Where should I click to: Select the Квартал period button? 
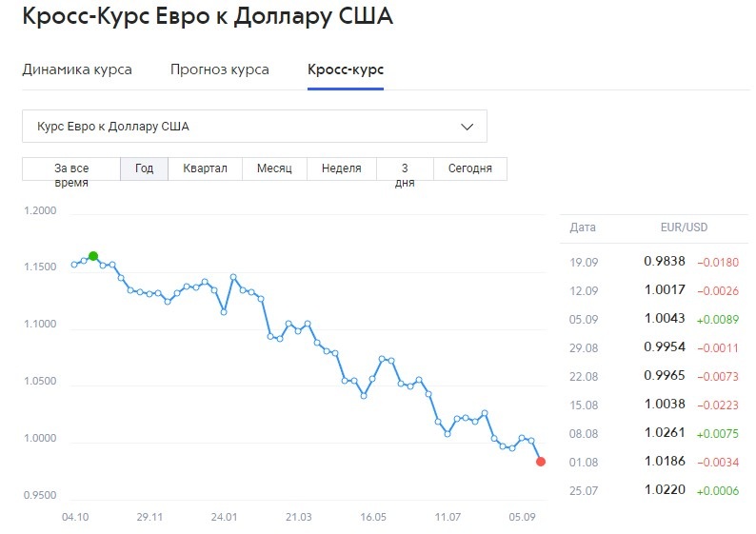click(x=205, y=169)
